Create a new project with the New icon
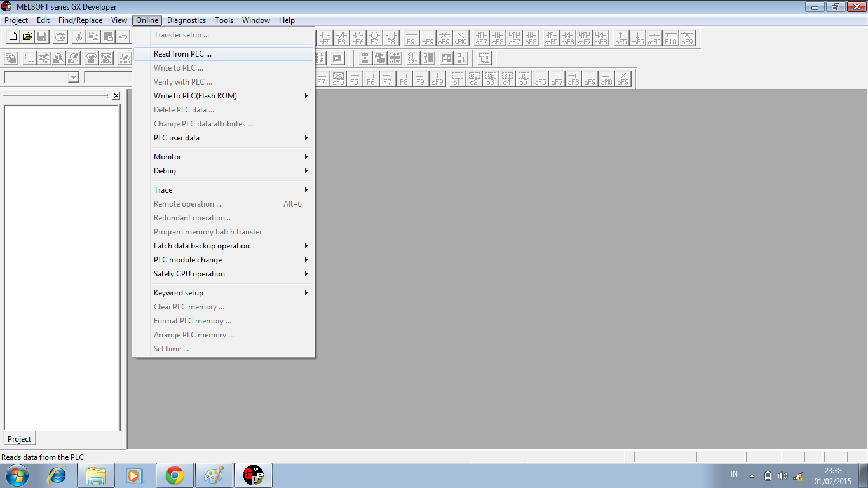This screenshot has width=868, height=488. (13, 37)
